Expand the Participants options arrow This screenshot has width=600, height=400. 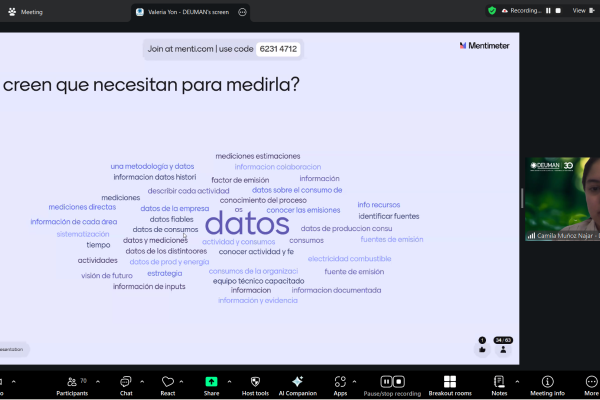[x=98, y=382]
